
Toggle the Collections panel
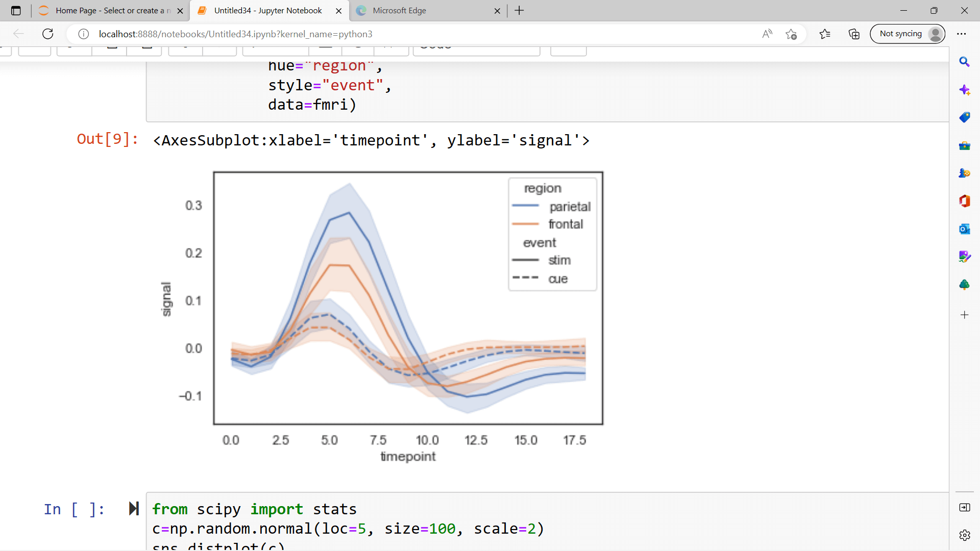point(854,34)
